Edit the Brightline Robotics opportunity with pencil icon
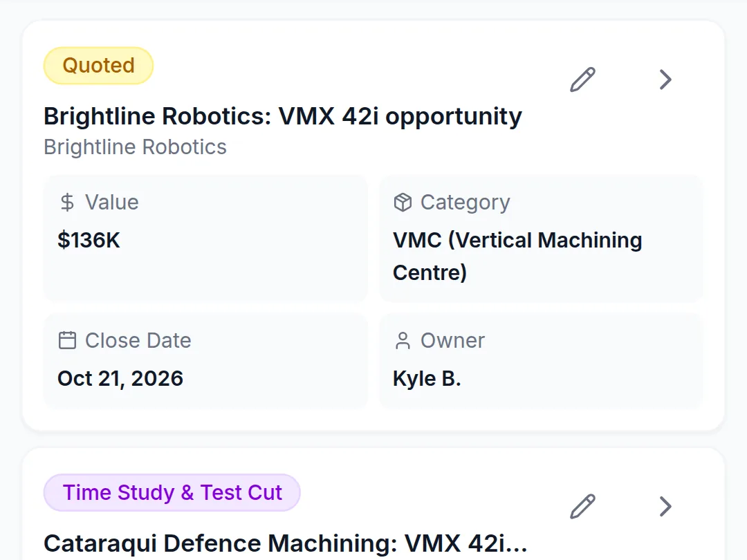 click(x=582, y=80)
